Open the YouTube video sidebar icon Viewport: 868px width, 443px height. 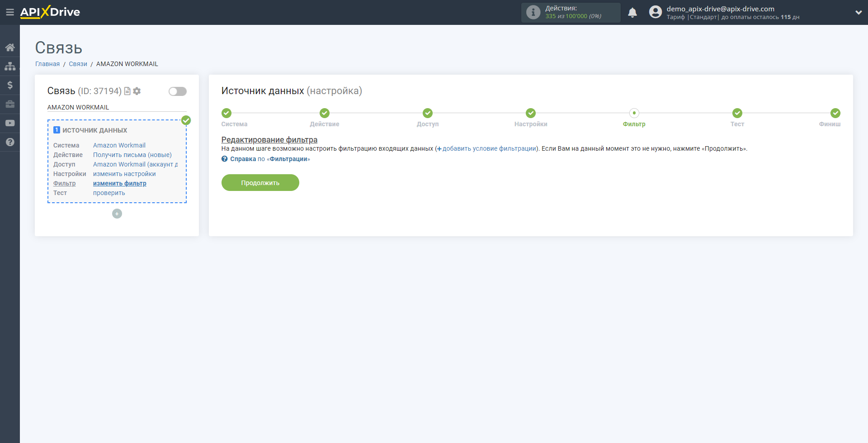pyautogui.click(x=10, y=123)
